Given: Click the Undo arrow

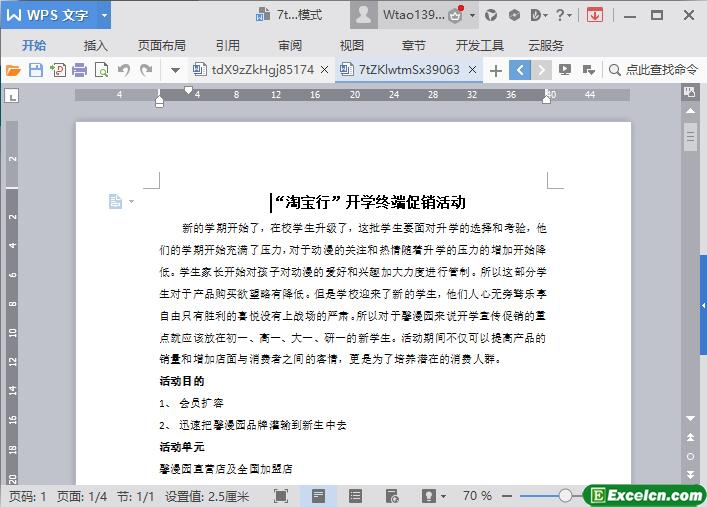Looking at the screenshot, I should [124, 70].
